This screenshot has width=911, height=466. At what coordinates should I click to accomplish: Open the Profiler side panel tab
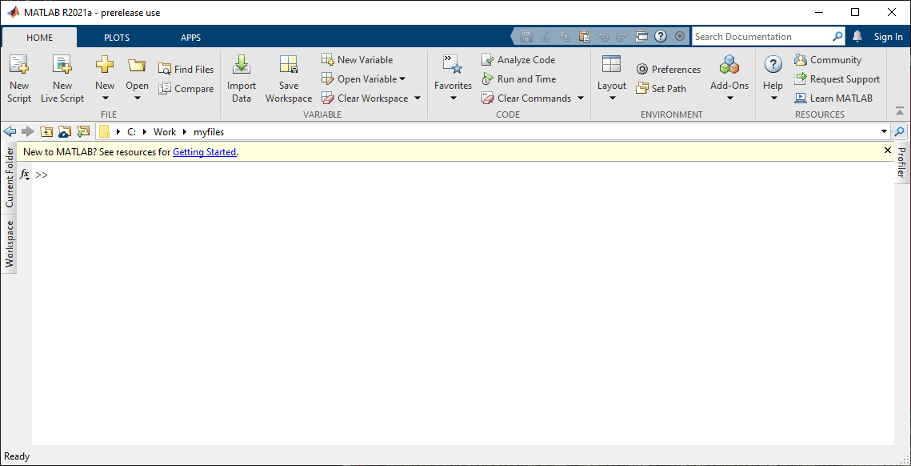click(901, 162)
